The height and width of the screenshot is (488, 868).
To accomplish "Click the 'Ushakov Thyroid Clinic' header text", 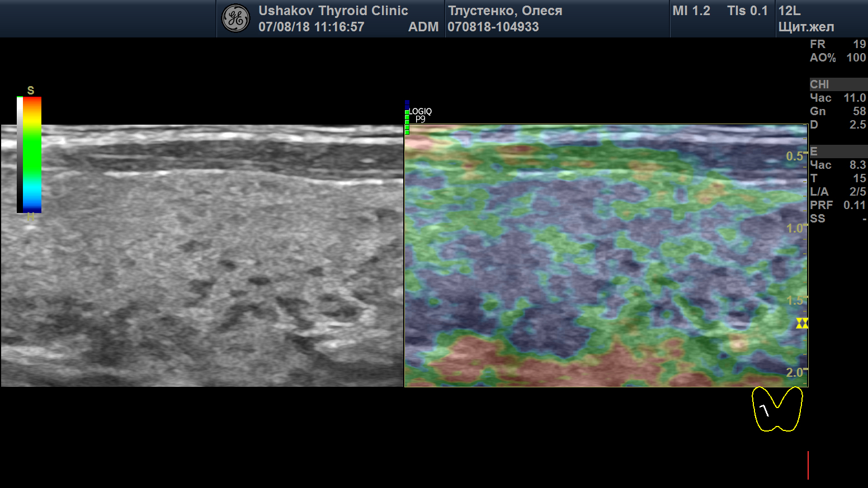I will tap(333, 11).
